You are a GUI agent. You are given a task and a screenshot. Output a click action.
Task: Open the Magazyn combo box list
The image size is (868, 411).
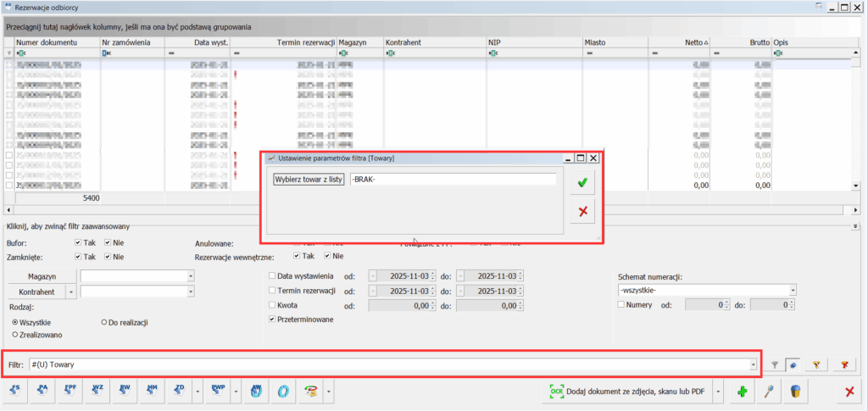191,276
